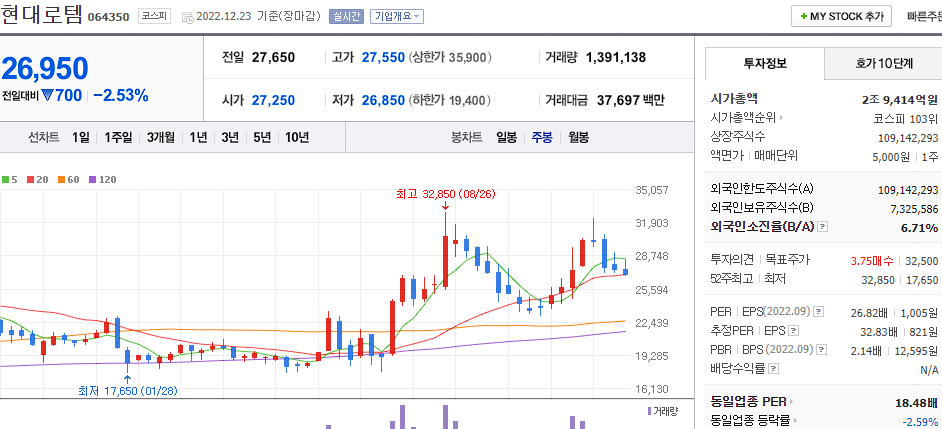Switch to the 월봉 candlestick chart
This screenshot has height=429, width=942.
tap(578, 138)
